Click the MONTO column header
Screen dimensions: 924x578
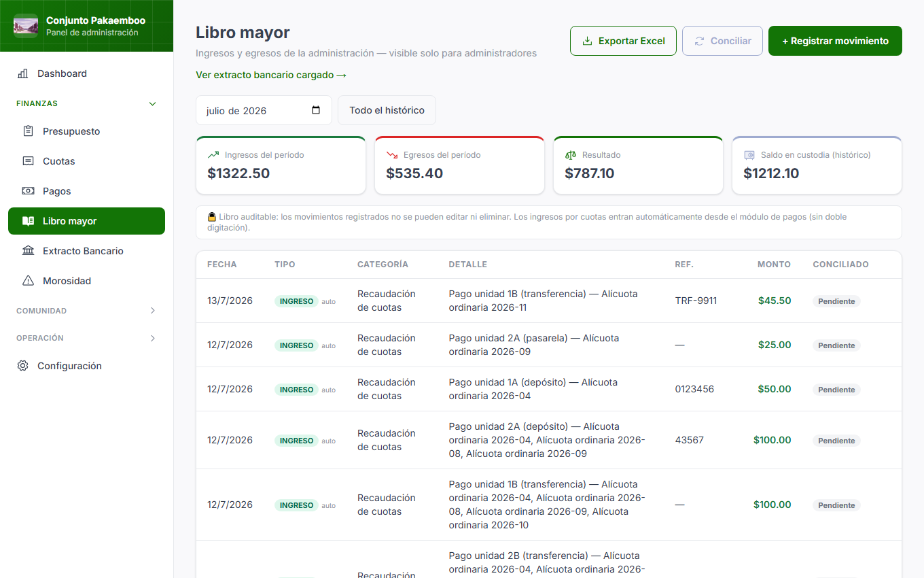(x=774, y=265)
